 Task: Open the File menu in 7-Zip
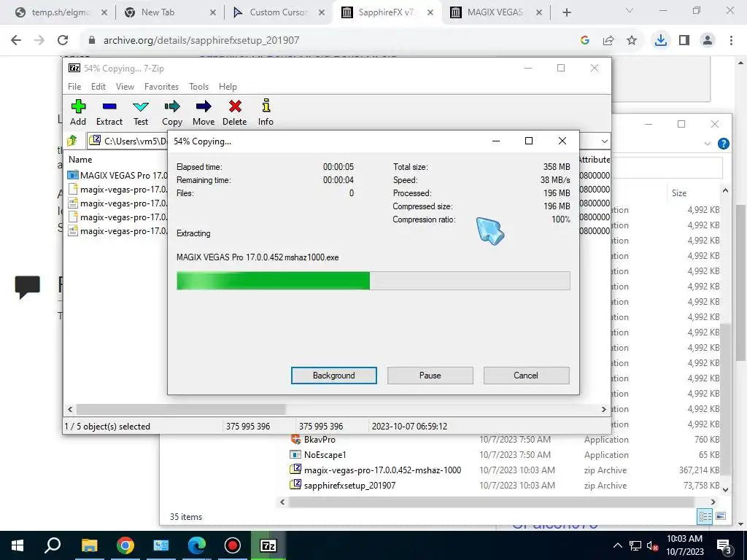tap(74, 87)
